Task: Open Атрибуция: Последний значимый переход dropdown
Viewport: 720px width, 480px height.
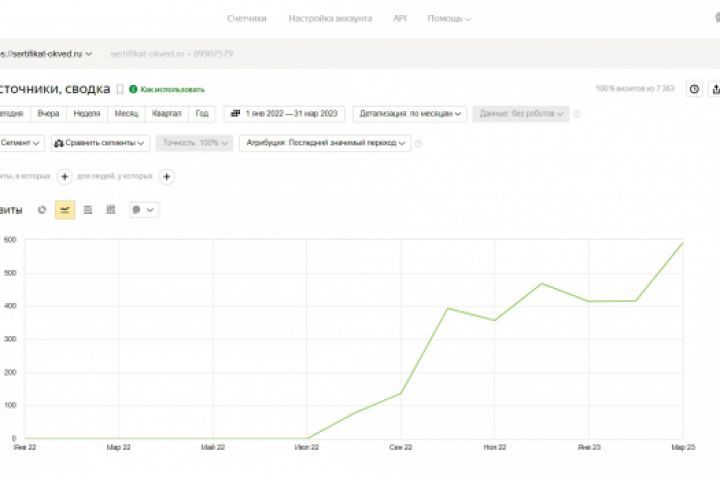Action: (325, 143)
